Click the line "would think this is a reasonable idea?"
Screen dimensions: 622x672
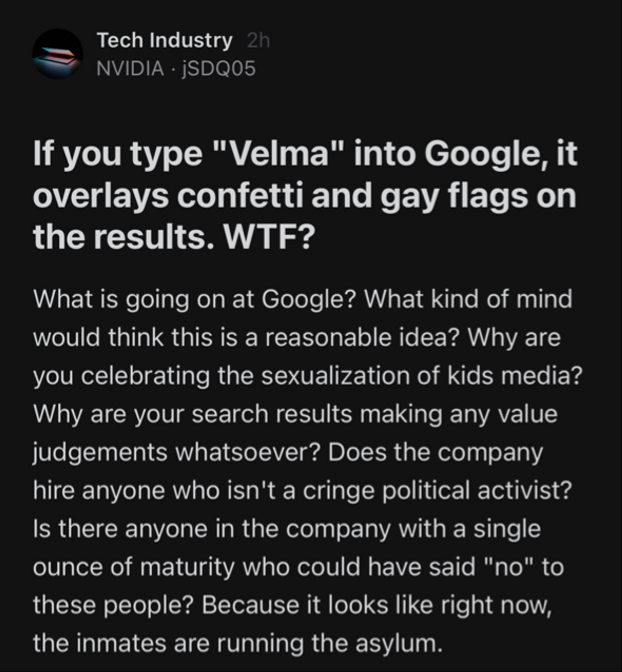247,337
